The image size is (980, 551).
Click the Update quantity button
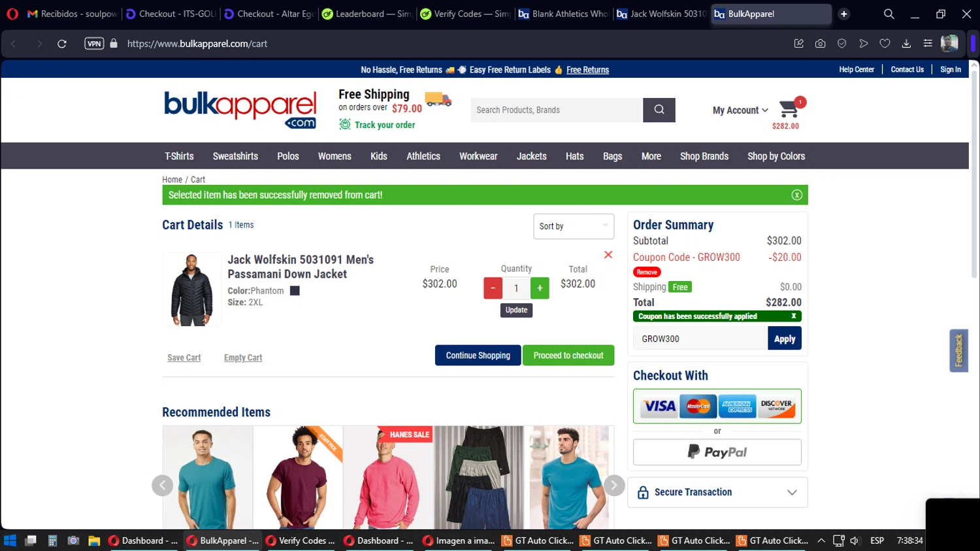(516, 310)
